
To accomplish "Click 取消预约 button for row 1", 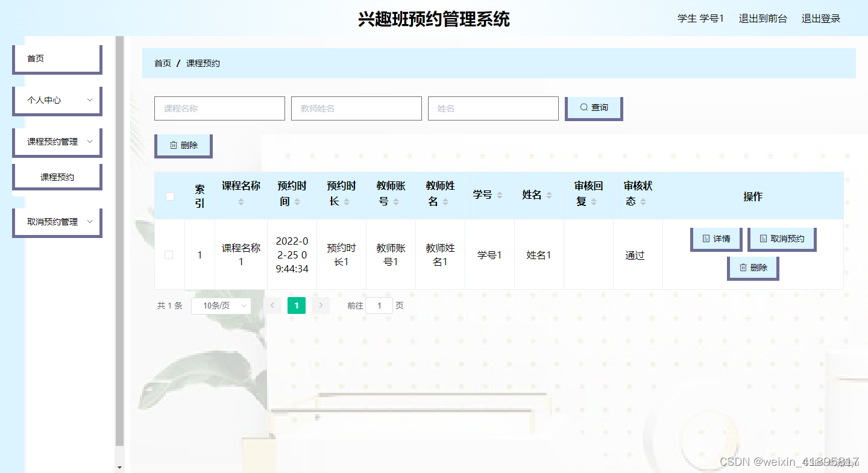I will [782, 239].
